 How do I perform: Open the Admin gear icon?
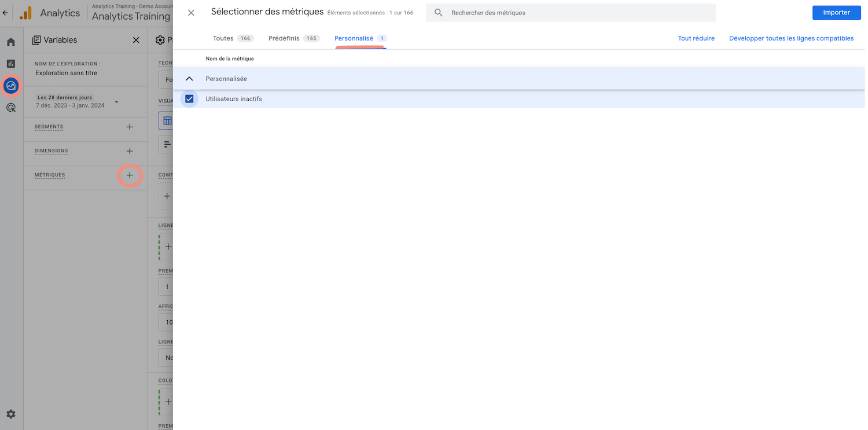[x=11, y=414]
